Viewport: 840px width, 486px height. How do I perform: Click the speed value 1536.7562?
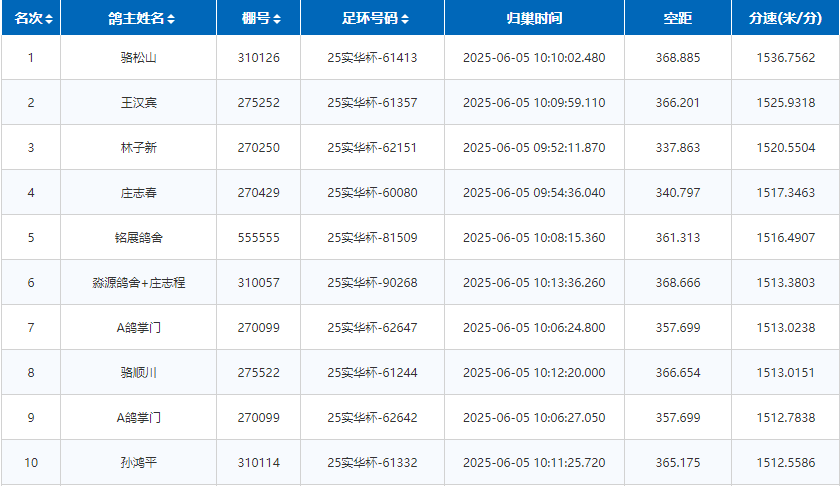tap(785, 58)
